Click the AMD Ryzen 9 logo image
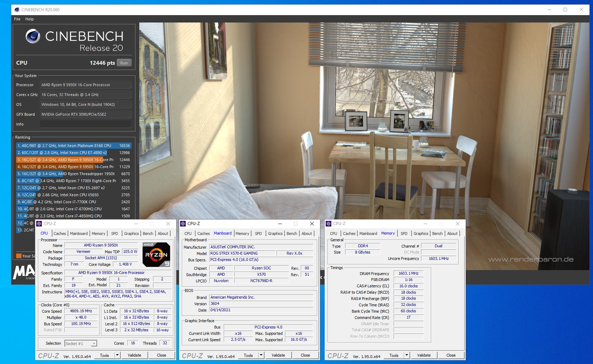 click(x=157, y=255)
